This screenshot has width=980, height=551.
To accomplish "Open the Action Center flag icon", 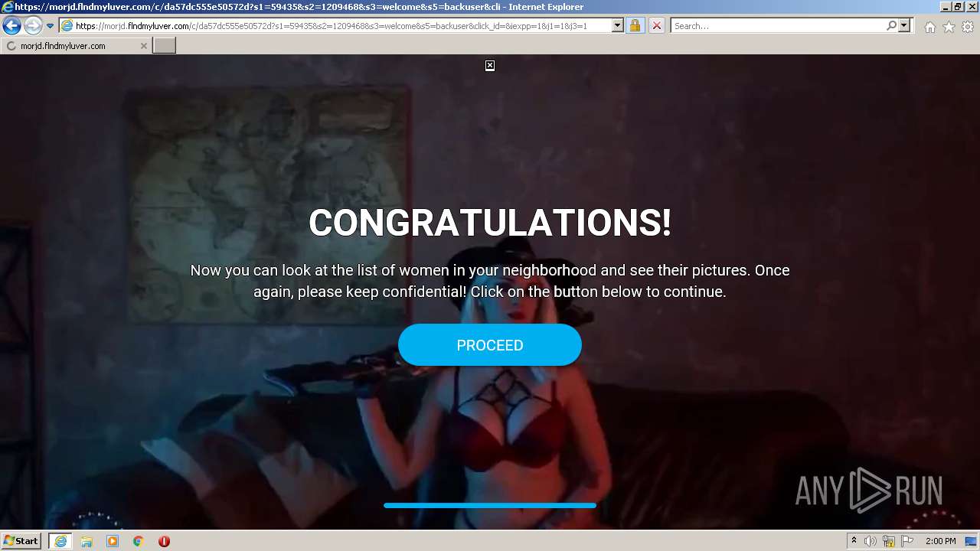I will [x=907, y=541].
